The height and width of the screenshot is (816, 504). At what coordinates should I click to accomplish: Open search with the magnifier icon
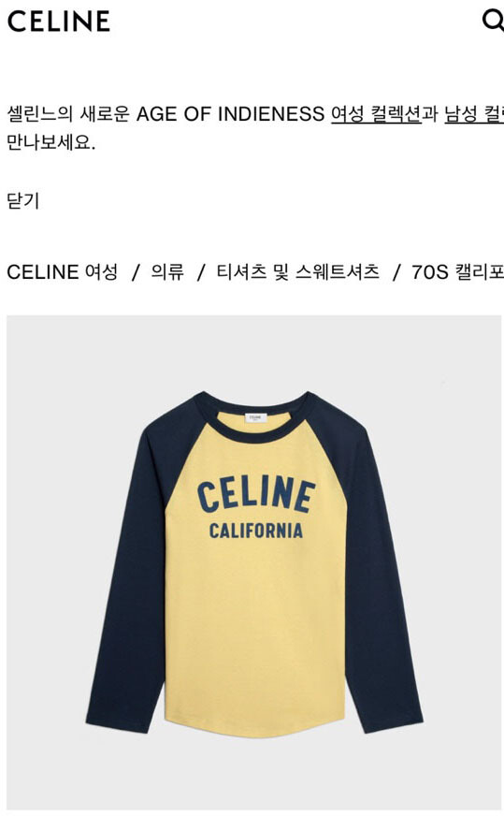click(493, 22)
